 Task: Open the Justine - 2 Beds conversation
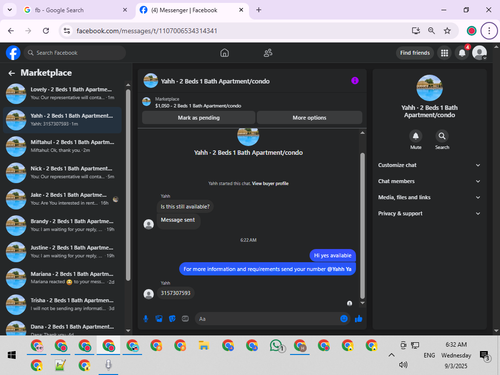pos(62,252)
